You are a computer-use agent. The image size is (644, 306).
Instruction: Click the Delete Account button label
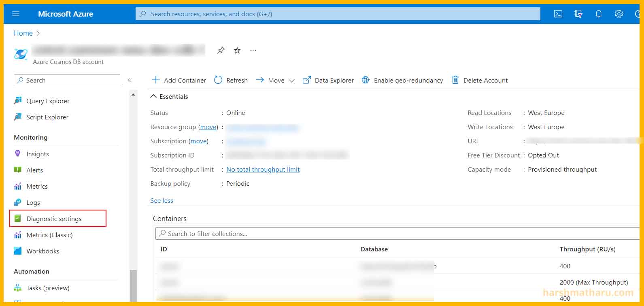485,80
